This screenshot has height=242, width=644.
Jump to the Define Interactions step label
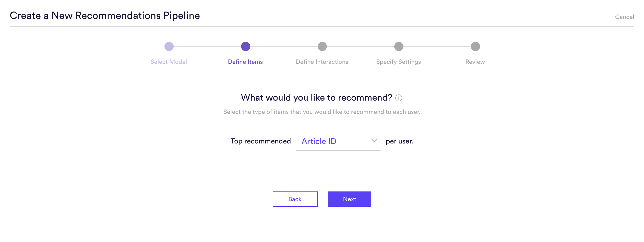point(322,62)
